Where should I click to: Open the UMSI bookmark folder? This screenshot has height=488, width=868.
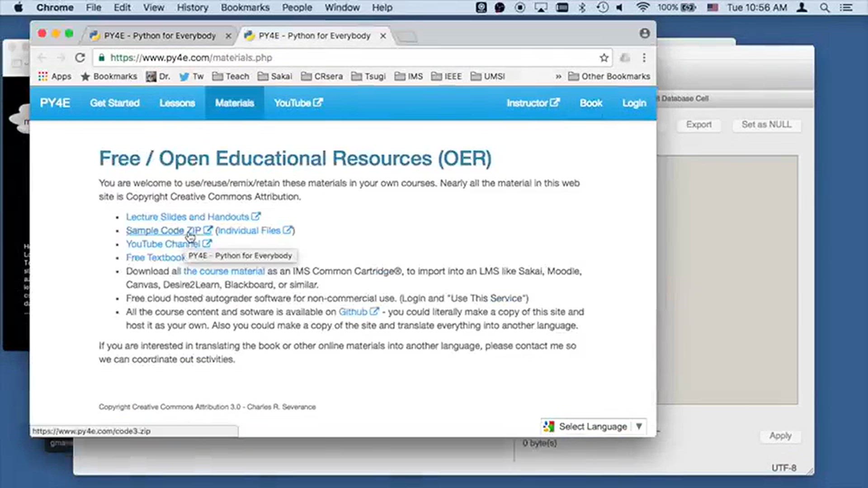point(488,76)
